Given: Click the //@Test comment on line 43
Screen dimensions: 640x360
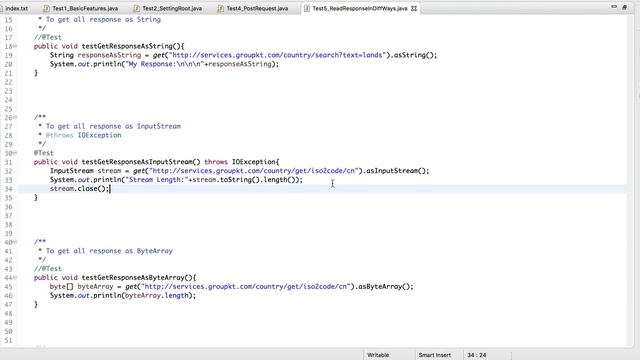Looking at the screenshot, I should pyautogui.click(x=48, y=269).
